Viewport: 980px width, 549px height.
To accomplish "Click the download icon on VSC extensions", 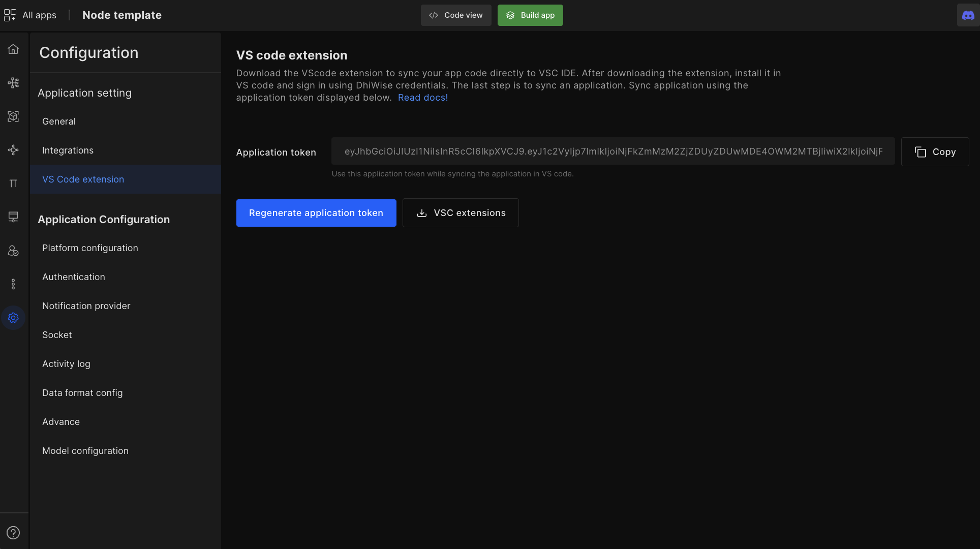I will coord(422,213).
